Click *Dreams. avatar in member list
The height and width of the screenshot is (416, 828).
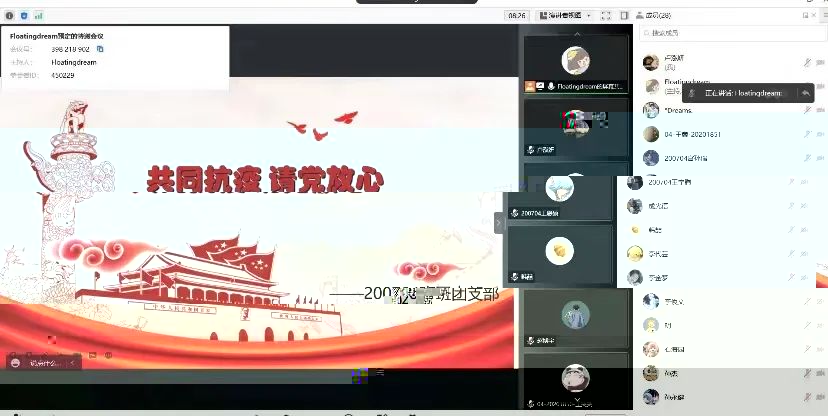(651, 110)
